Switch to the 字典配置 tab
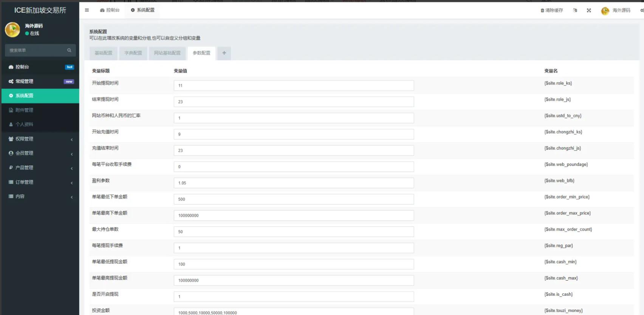 coord(133,53)
